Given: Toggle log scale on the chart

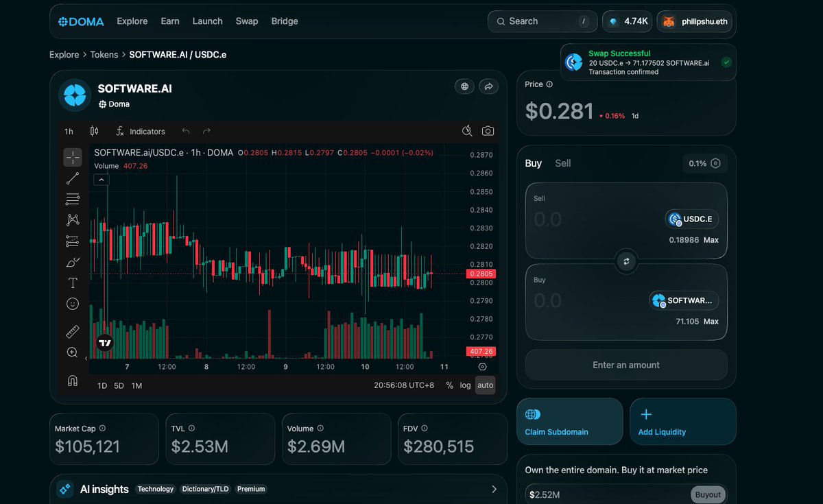Looking at the screenshot, I should (466, 385).
